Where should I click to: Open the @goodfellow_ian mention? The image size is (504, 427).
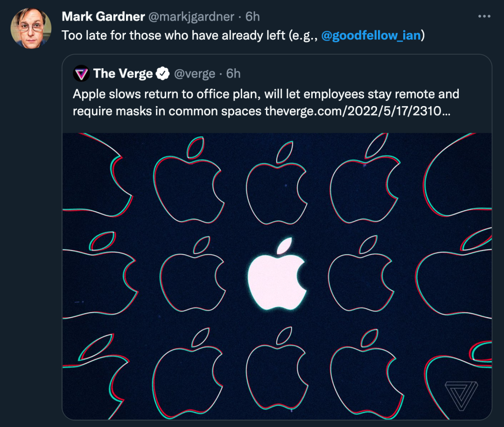[371, 36]
